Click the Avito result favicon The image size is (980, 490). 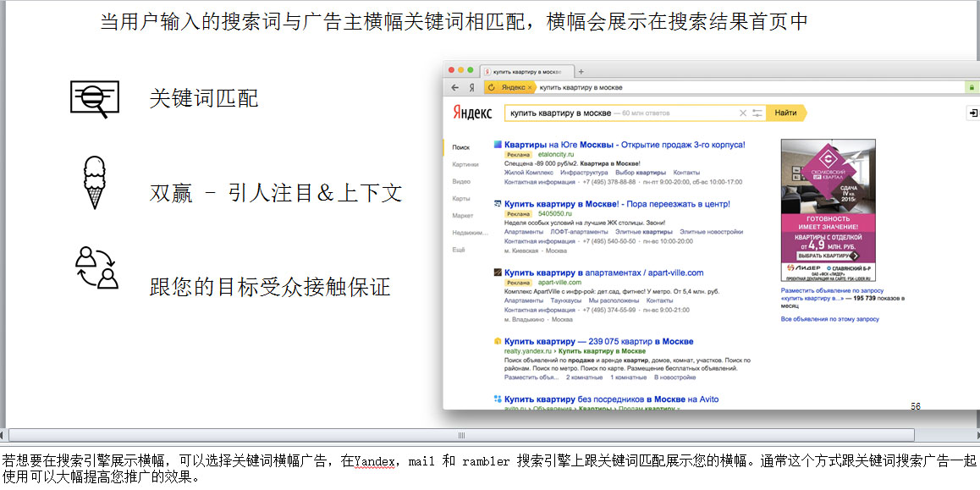(x=498, y=399)
